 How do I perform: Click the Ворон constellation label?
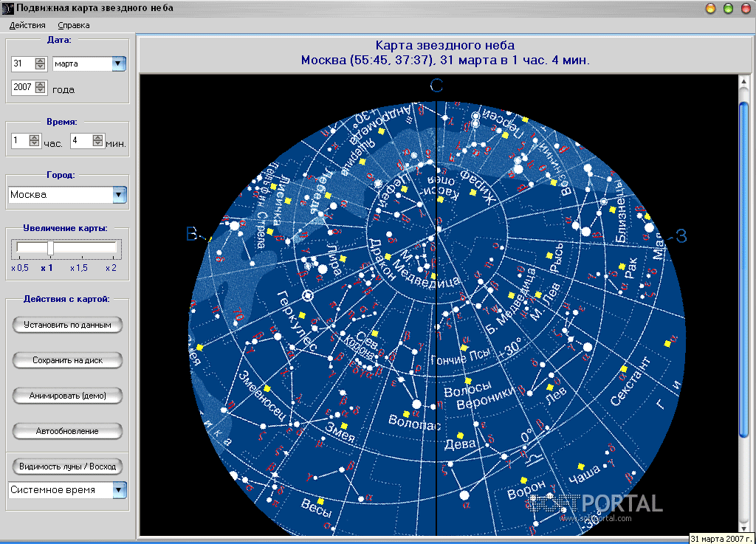(526, 489)
